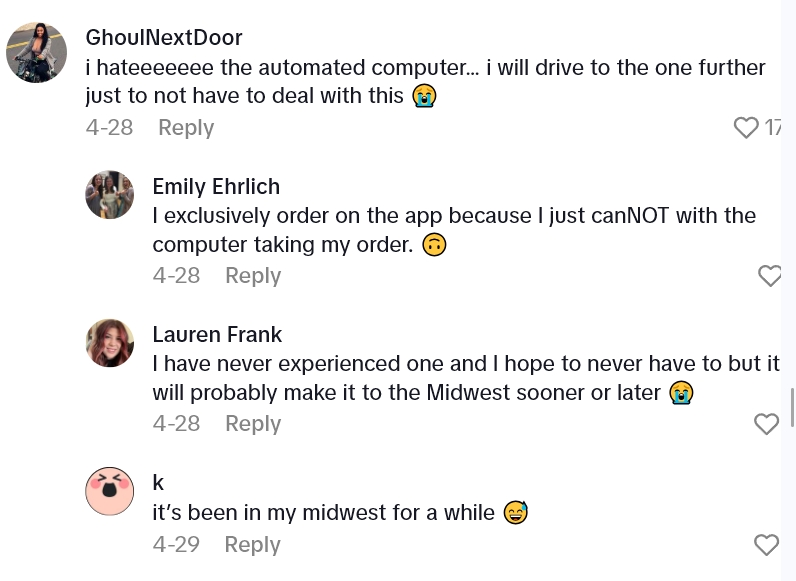Heart Lauren Frank's reply
The image size is (796, 581).
[766, 424]
